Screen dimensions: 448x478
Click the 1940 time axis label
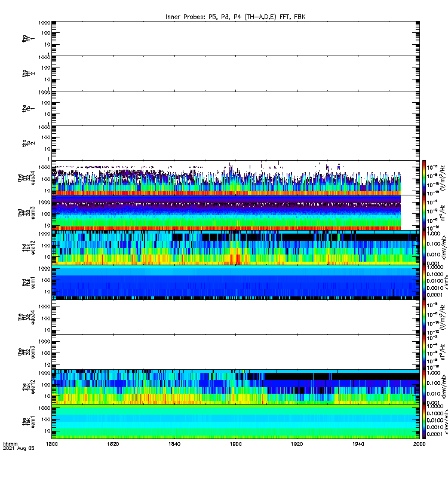tap(358, 444)
